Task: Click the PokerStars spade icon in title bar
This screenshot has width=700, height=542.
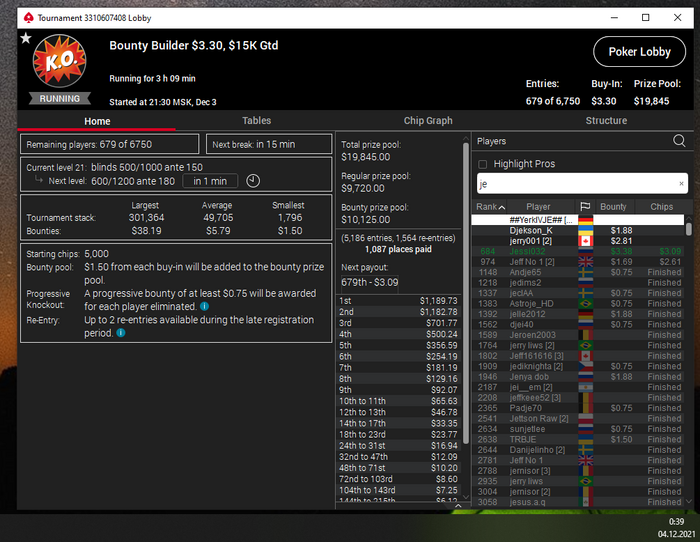Action: (29, 18)
